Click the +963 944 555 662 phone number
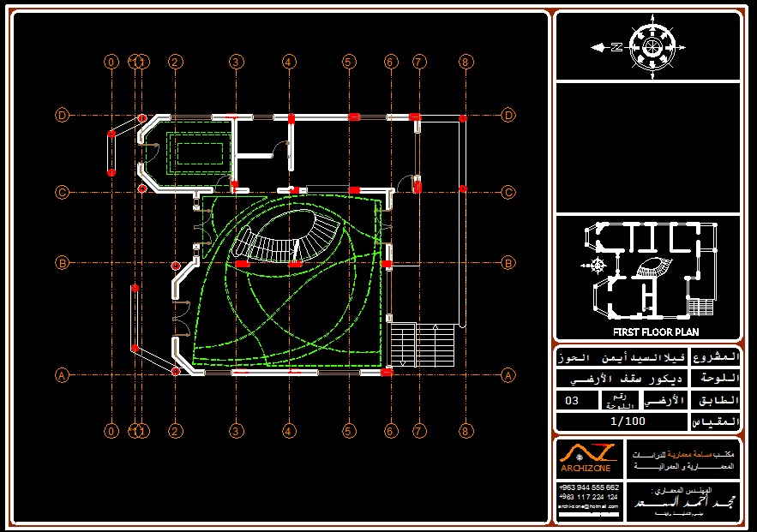 coord(587,487)
